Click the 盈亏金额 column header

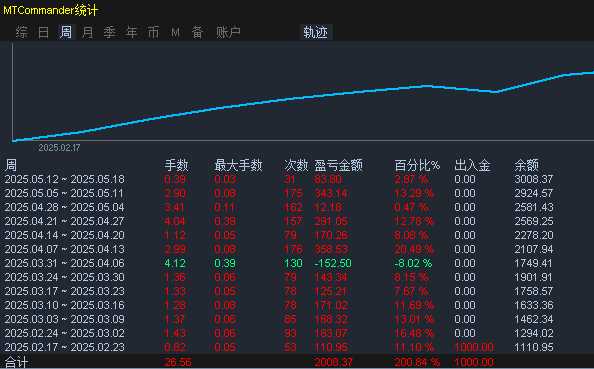(x=338, y=165)
